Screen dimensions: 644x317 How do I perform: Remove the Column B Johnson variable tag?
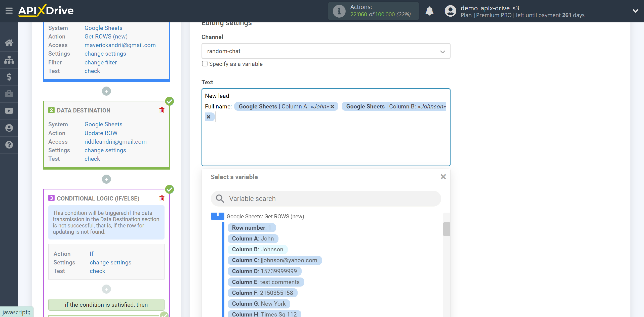(x=209, y=117)
